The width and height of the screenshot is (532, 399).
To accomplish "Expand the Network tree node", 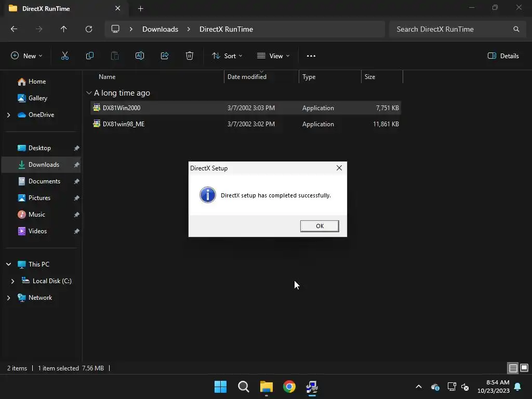I will click(x=8, y=298).
